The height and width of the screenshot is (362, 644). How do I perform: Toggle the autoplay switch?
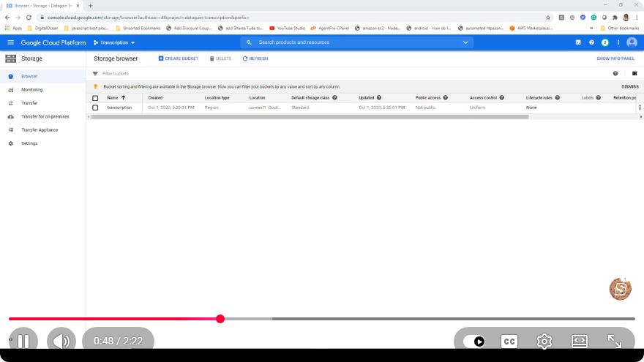(474, 342)
